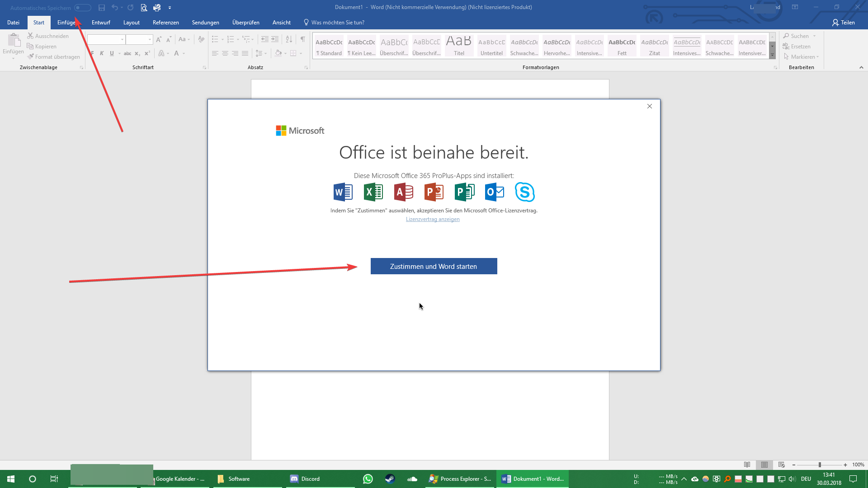Close the Office ist beinahe bereit dialog
Screen dimensions: 868x488
coord(650,106)
